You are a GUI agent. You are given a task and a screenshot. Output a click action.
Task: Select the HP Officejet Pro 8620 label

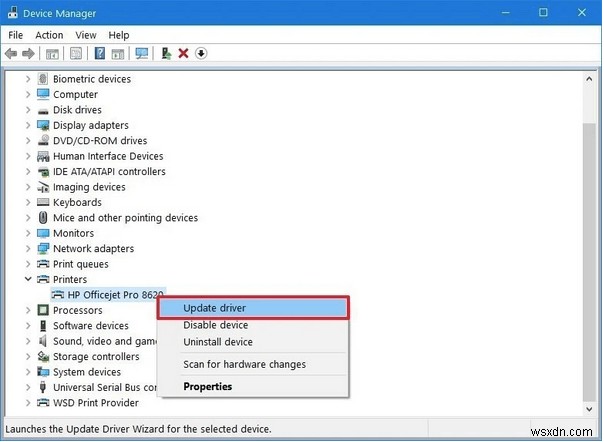pos(116,295)
